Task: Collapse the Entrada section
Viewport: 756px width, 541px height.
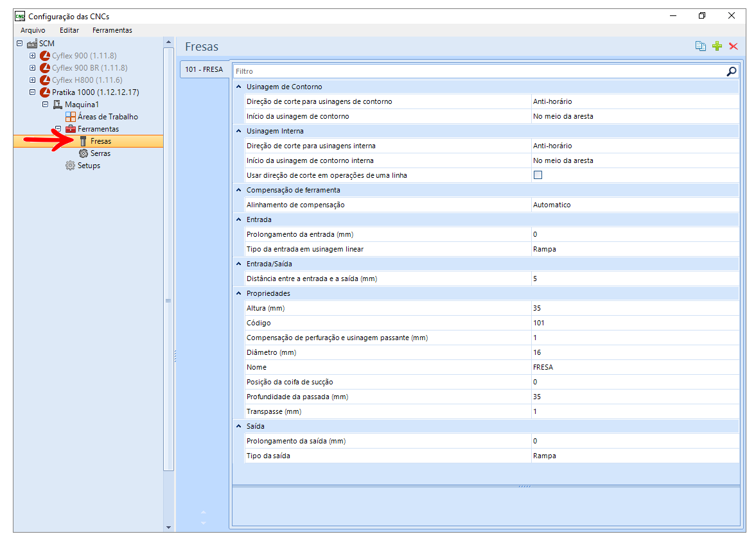Action: click(x=239, y=219)
